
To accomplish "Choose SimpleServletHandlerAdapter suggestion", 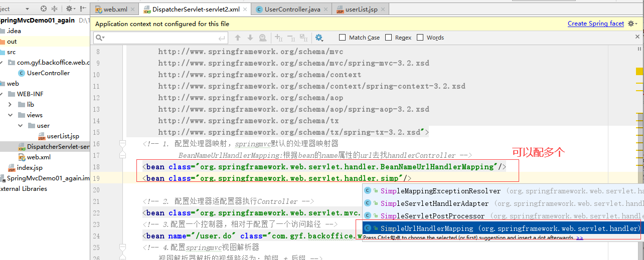I will (503, 203).
